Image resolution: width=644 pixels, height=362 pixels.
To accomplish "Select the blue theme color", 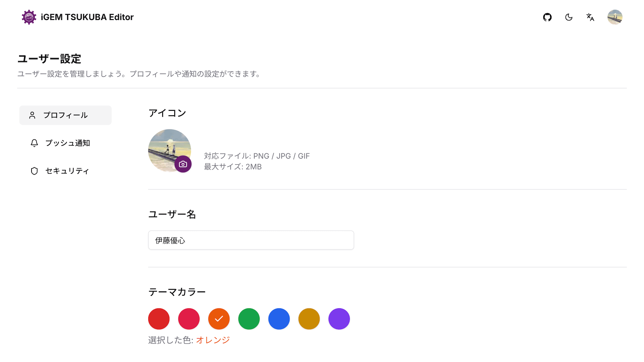I will coord(279,319).
